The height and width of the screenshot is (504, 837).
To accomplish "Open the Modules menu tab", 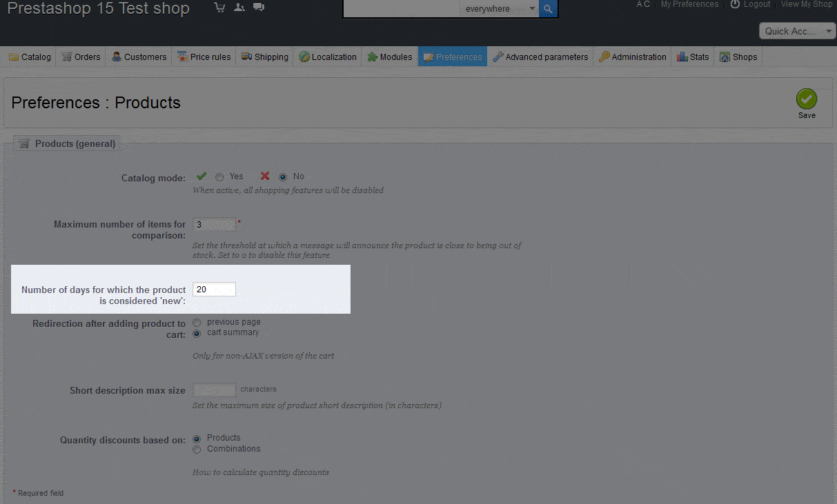I will 389,57.
